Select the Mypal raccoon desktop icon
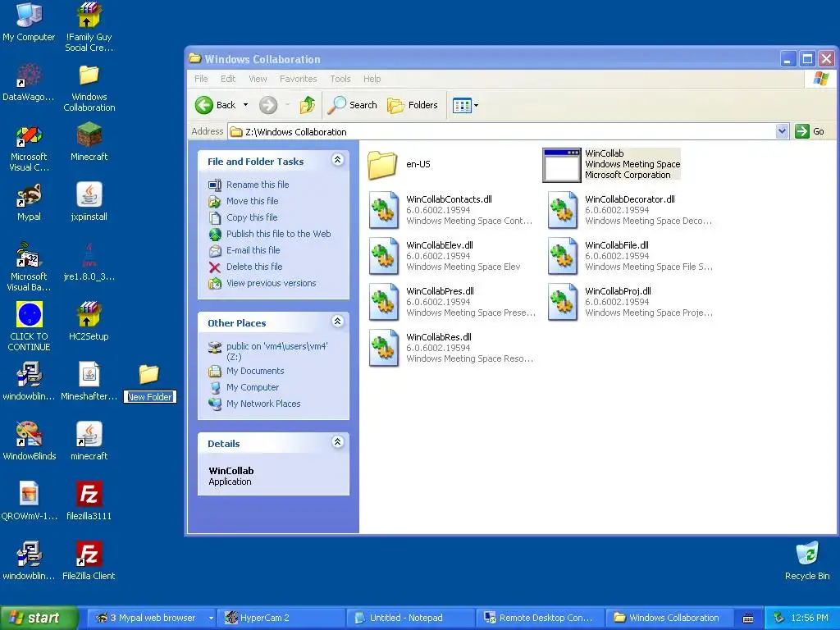This screenshot has height=630, width=840. 29,195
